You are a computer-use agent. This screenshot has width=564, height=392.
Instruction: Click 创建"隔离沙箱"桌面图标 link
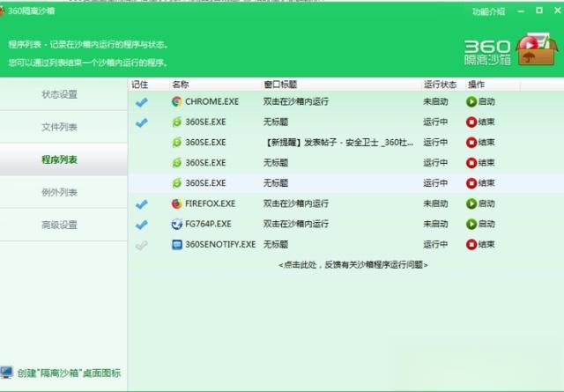tap(69, 373)
